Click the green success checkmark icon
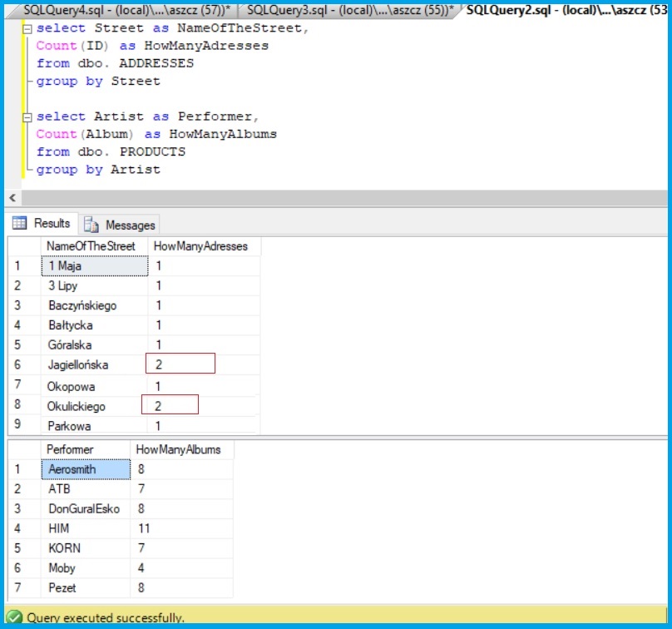The width and height of the screenshot is (672, 629). [x=14, y=618]
